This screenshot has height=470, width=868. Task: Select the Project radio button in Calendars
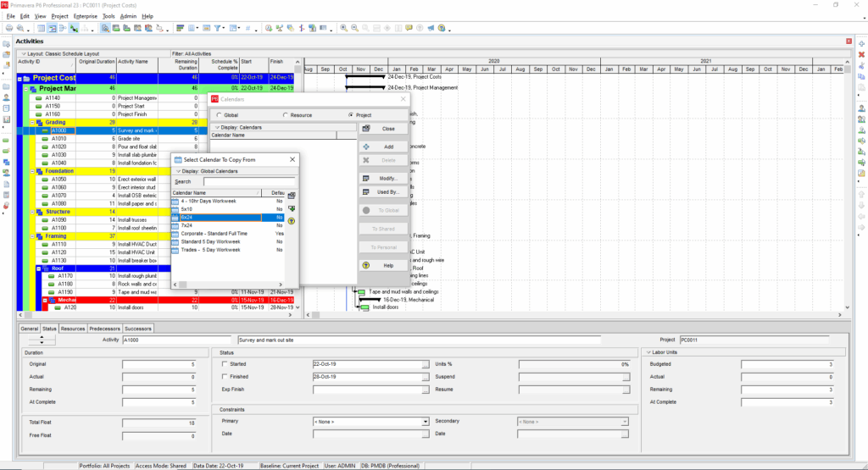350,115
